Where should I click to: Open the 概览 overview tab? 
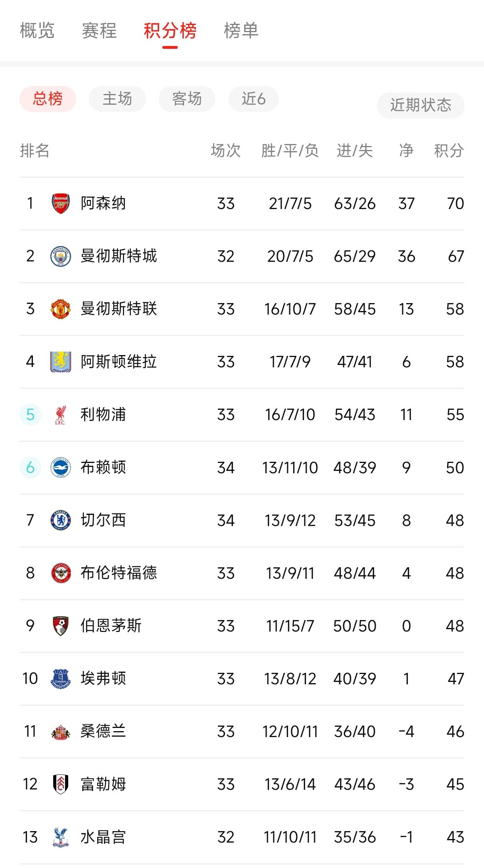pos(37,31)
